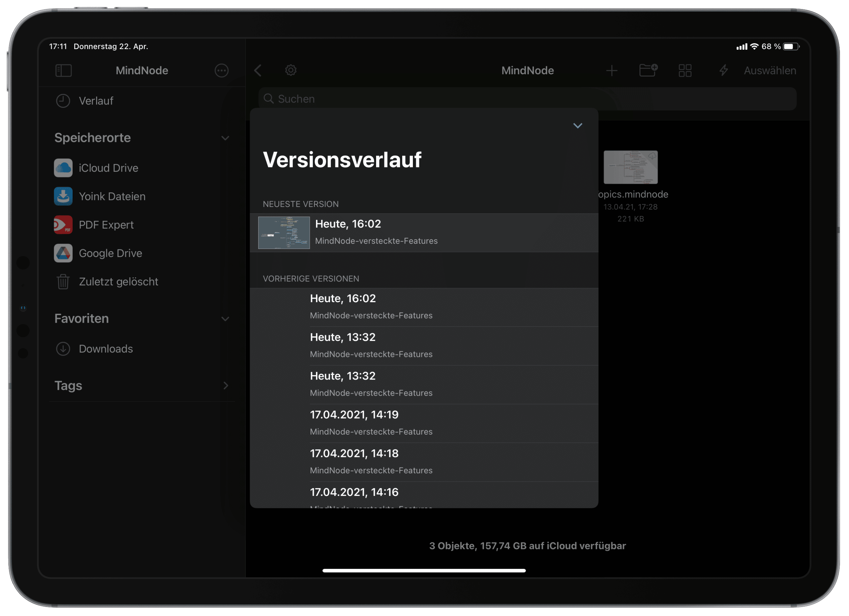Click the Downloads arrow circle icon

pyautogui.click(x=63, y=349)
